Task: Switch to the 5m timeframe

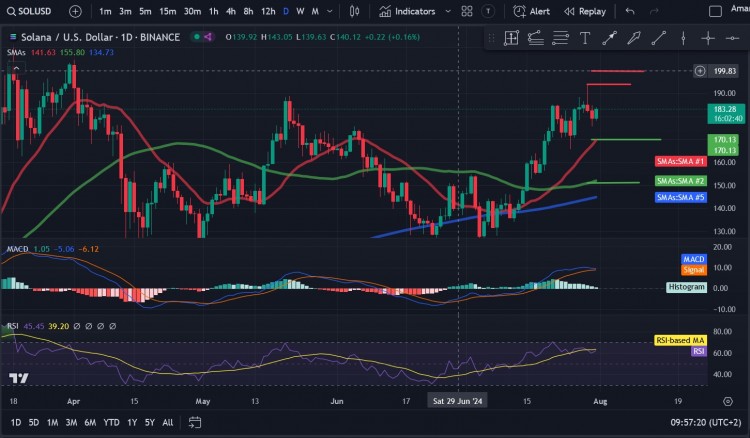Action: click(145, 11)
